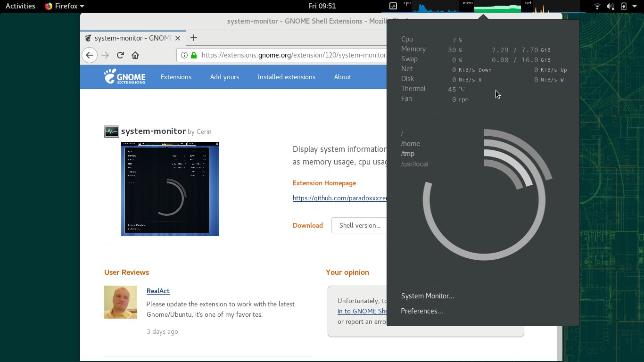Click the Disk row label

click(x=408, y=79)
